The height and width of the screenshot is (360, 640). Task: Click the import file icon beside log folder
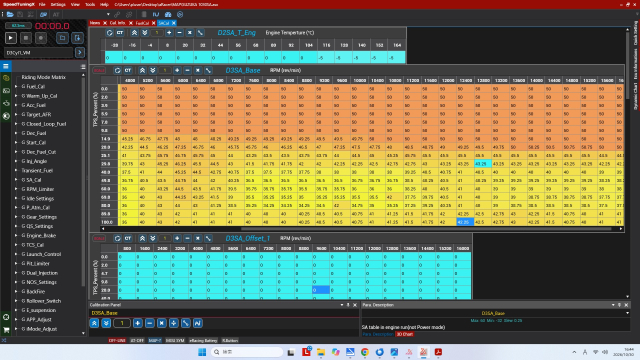click(x=77, y=38)
